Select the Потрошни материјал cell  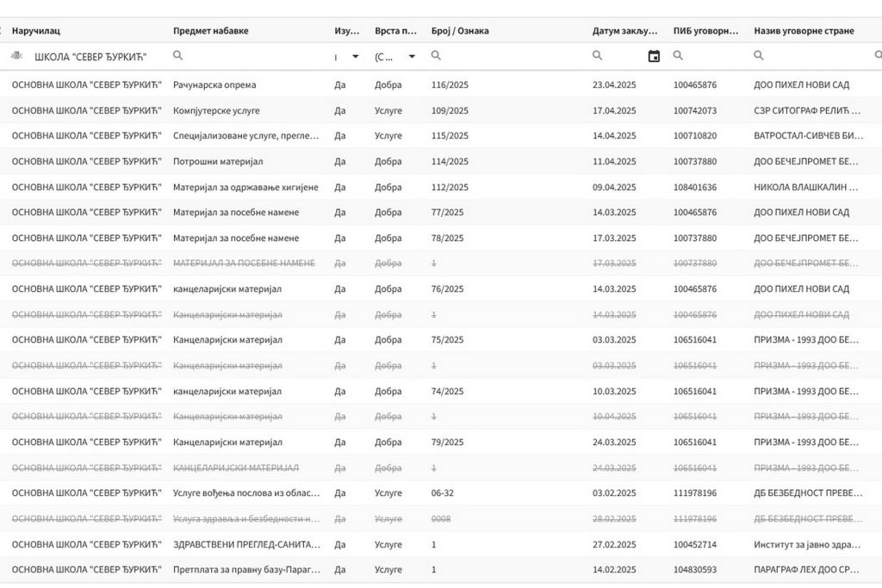pos(218,162)
